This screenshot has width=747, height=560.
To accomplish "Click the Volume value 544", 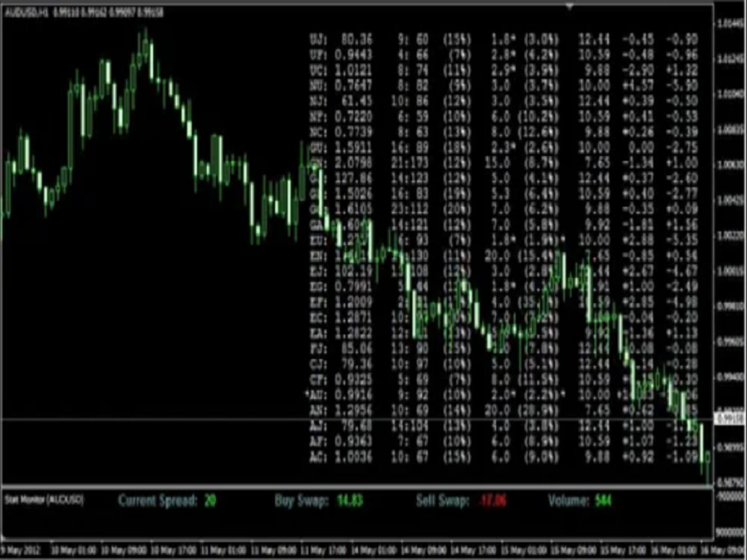I will pyautogui.click(x=603, y=501).
